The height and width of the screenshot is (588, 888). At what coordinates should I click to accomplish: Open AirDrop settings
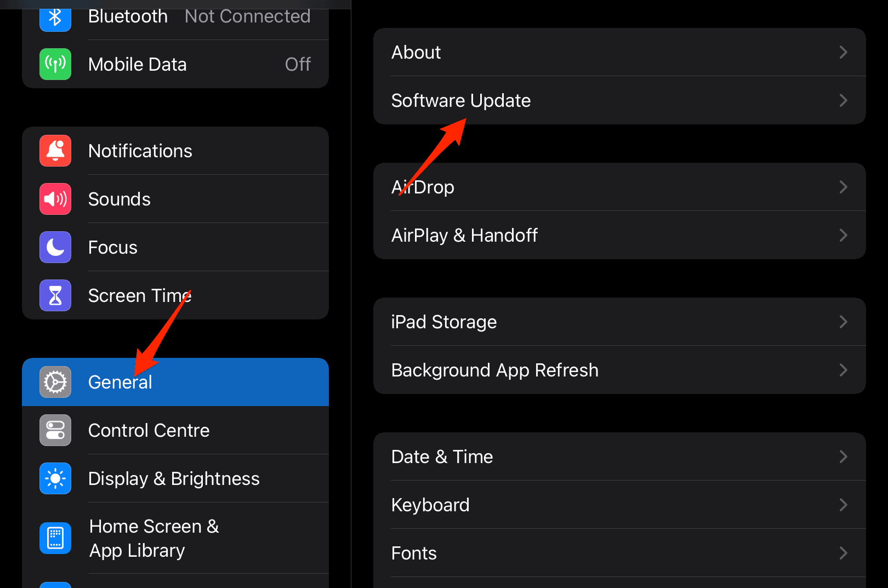click(619, 187)
